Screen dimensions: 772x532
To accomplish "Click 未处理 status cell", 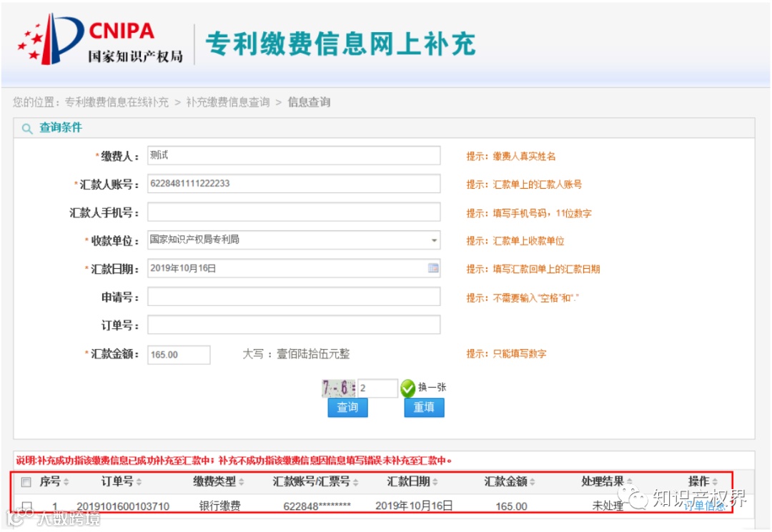I will (608, 506).
